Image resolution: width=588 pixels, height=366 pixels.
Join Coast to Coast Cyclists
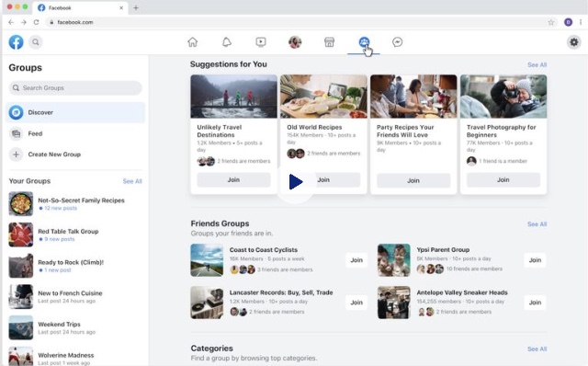(x=356, y=260)
